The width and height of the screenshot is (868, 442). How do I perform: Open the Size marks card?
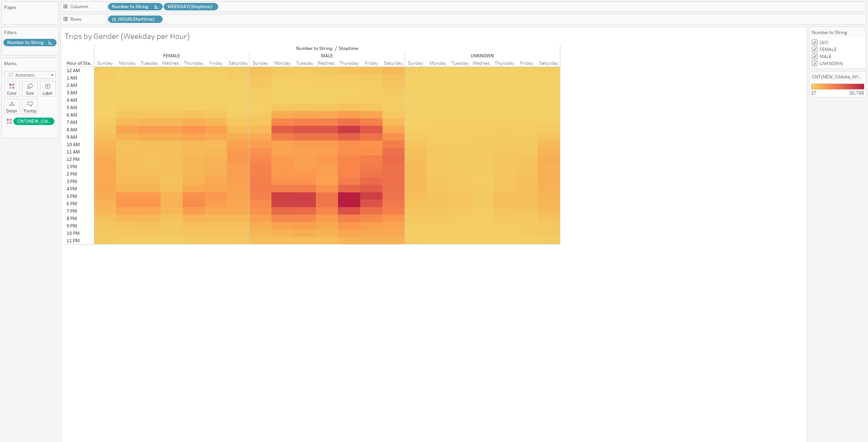coord(30,89)
